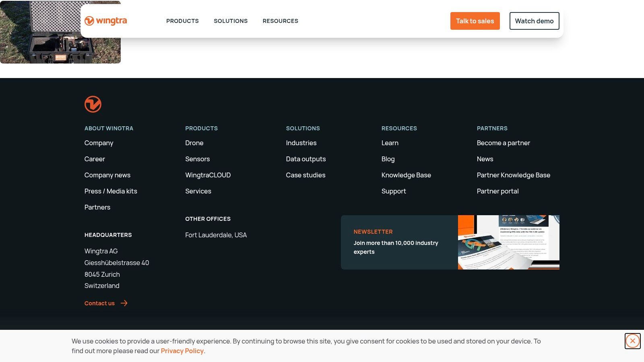Open the Partner Knowledge Base link
This screenshot has width=644, height=362.
(x=514, y=175)
